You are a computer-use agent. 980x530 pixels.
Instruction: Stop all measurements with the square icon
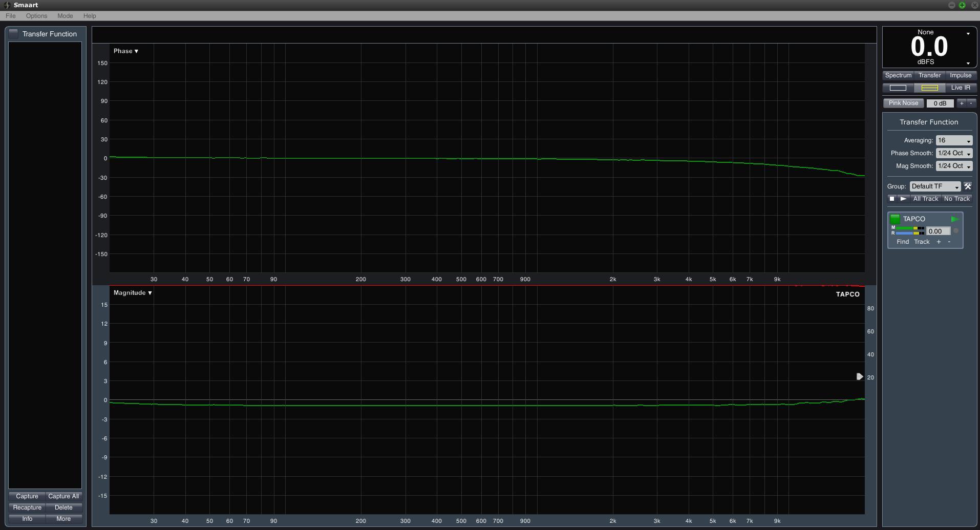coord(892,199)
